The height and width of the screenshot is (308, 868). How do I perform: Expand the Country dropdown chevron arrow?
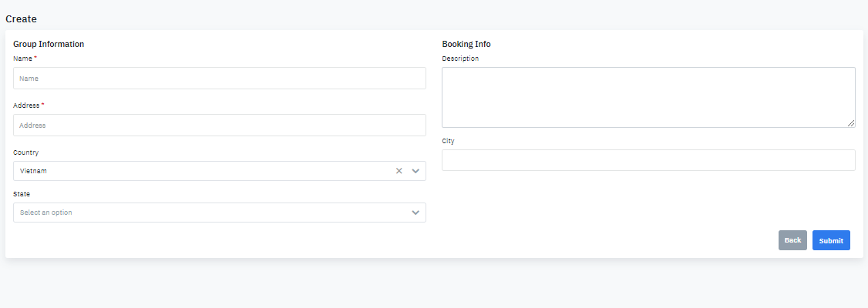415,171
